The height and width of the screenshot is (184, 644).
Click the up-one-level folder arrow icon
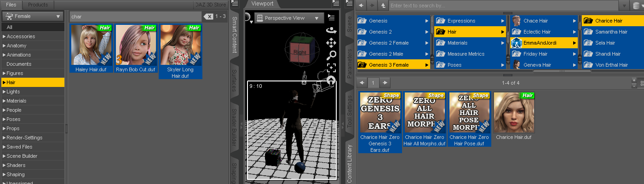(x=383, y=6)
